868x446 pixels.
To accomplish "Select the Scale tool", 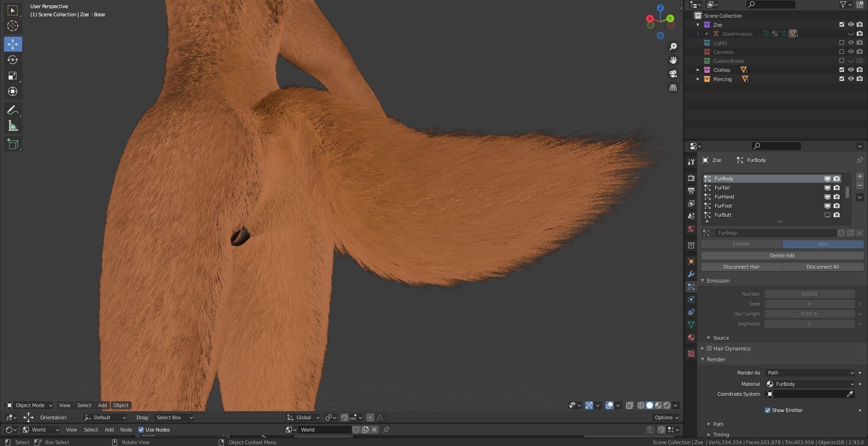I will (13, 76).
